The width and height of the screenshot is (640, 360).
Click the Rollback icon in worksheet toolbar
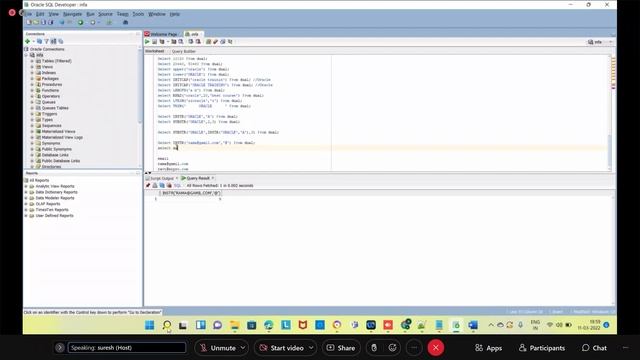(198, 42)
